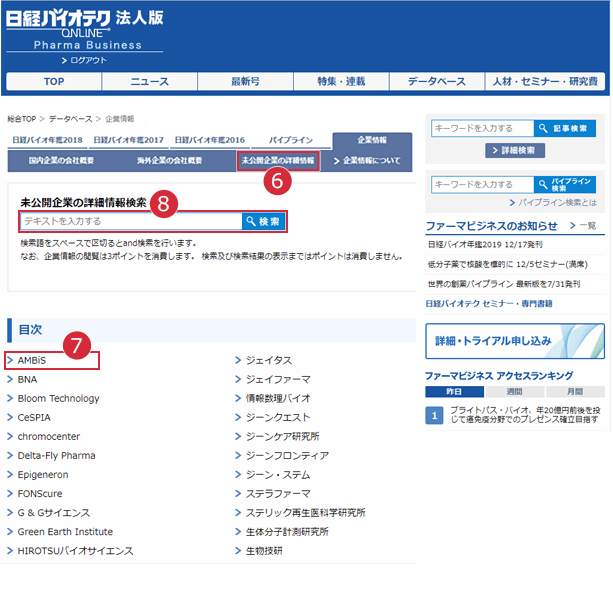The height and width of the screenshot is (601, 613).
Task: Focus the pipeline keyword input field
Action: click(x=482, y=185)
